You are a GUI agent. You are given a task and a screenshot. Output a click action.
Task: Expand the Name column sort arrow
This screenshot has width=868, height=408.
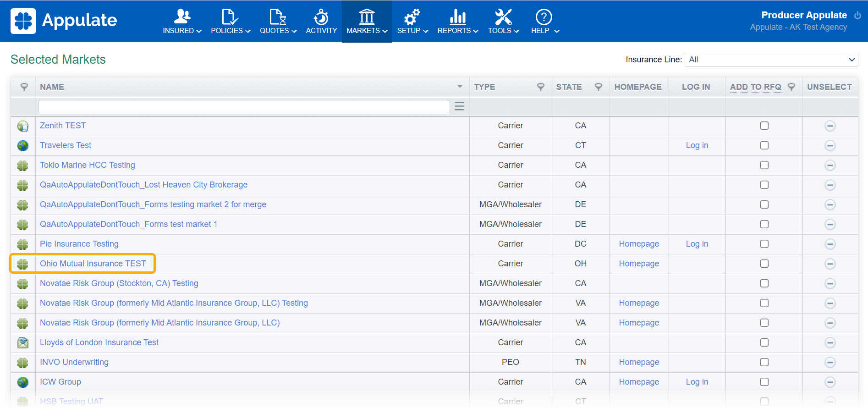point(460,87)
